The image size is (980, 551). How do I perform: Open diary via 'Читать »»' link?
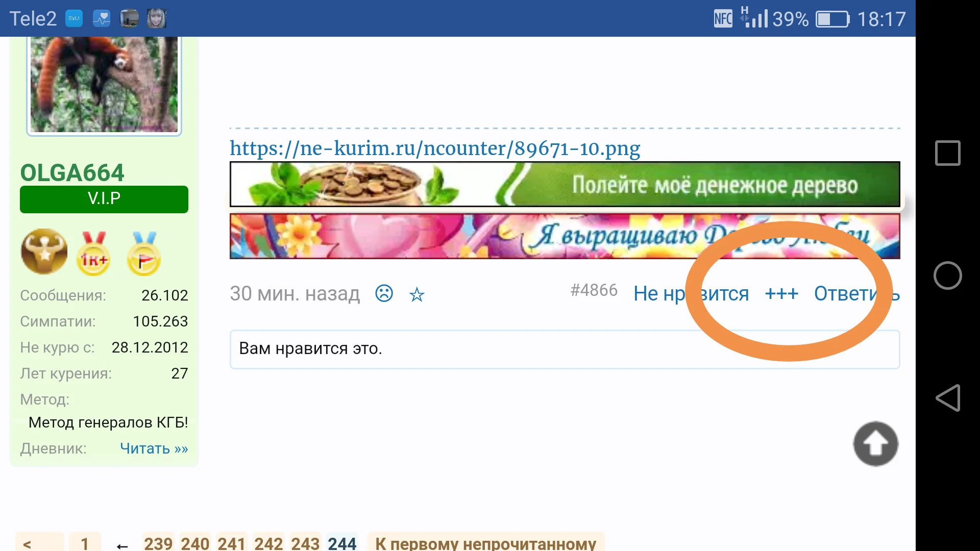point(154,448)
